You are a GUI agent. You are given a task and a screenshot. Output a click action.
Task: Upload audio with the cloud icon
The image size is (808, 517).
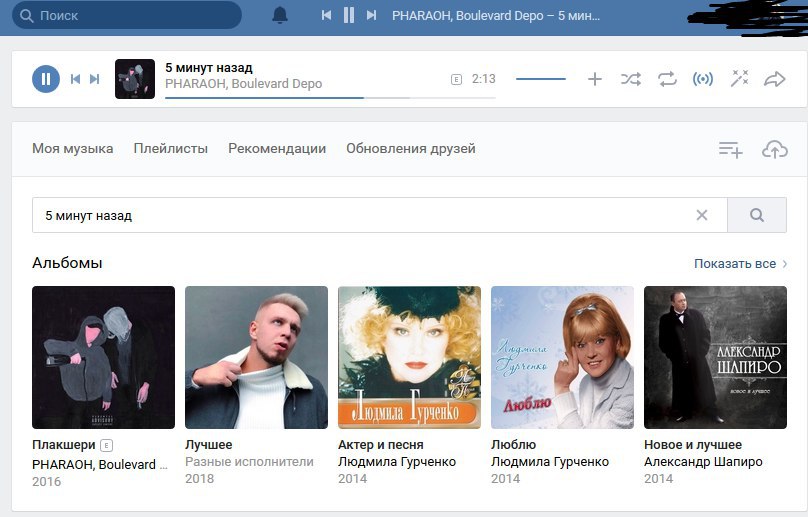[x=775, y=149]
